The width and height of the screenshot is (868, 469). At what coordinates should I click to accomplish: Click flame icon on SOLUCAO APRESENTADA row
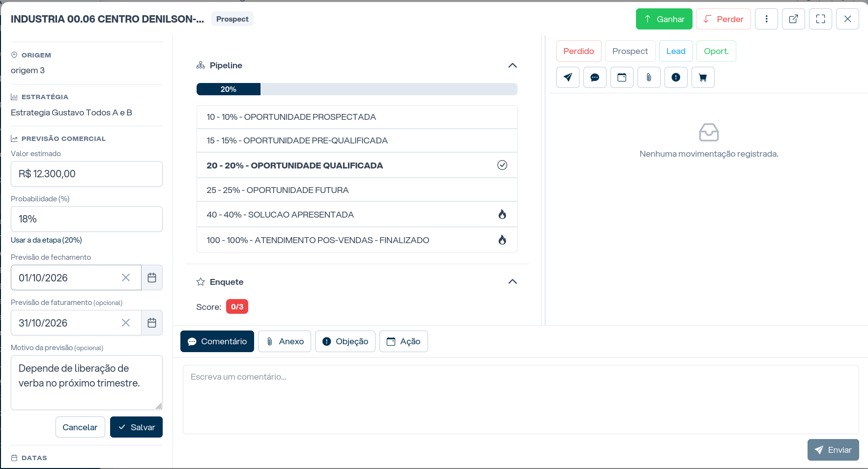click(502, 215)
